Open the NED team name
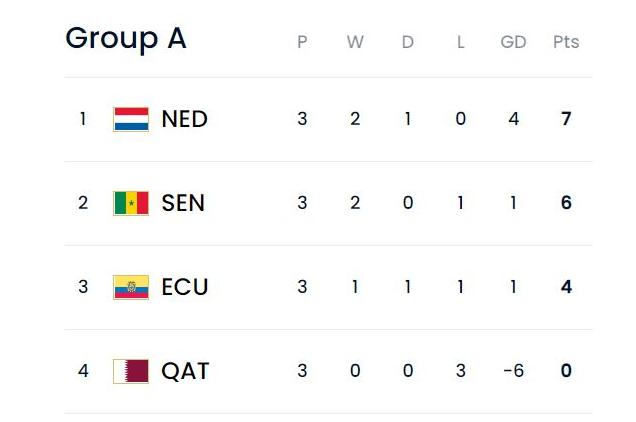The height and width of the screenshot is (422, 636). coord(185,119)
